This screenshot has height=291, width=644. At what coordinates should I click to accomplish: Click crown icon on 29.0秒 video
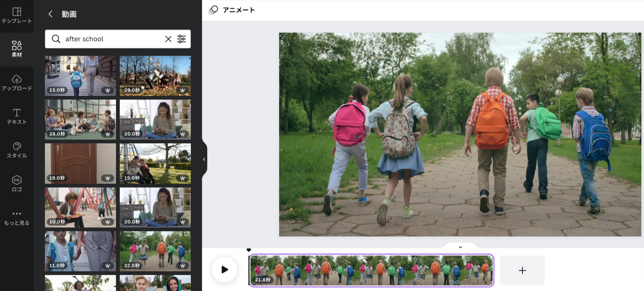click(183, 90)
